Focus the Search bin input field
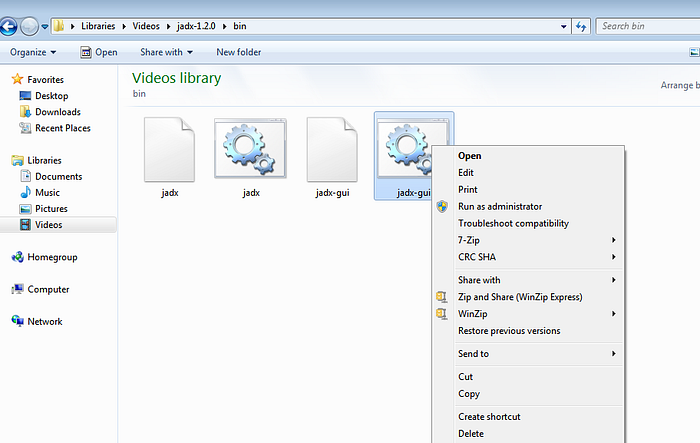 pos(648,26)
